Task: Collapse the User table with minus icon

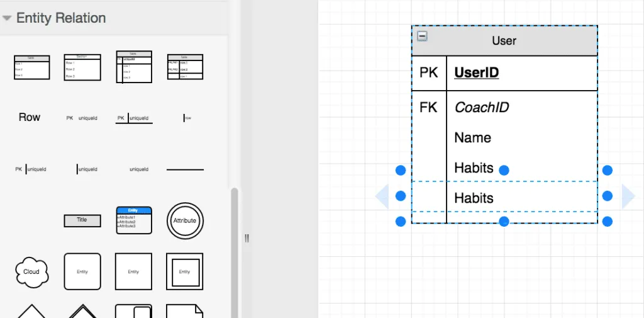Action: point(423,36)
